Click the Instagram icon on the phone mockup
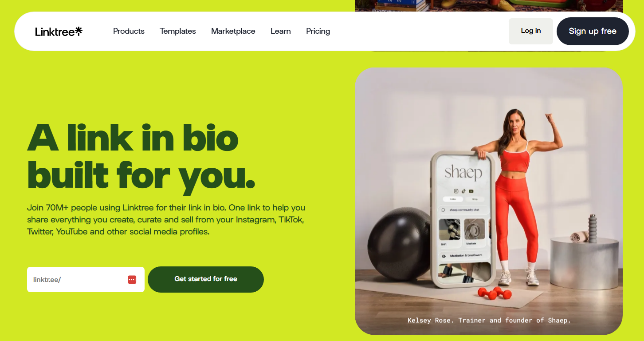 tap(456, 191)
